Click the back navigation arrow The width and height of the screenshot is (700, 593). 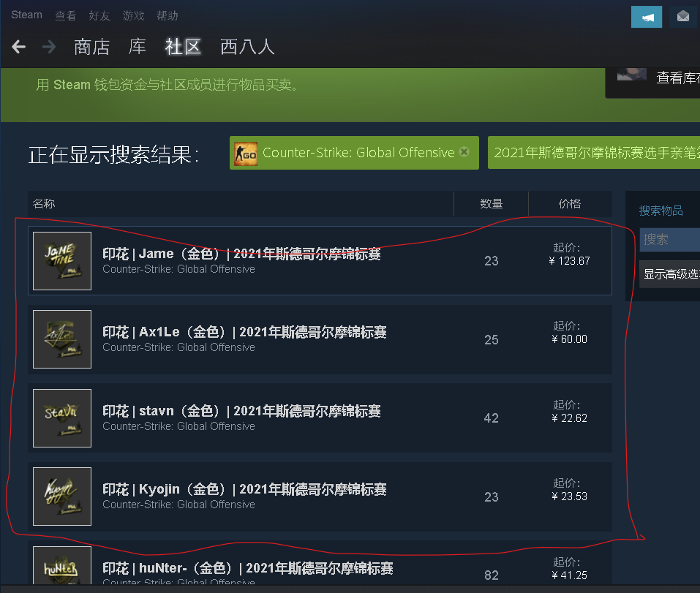(x=19, y=47)
